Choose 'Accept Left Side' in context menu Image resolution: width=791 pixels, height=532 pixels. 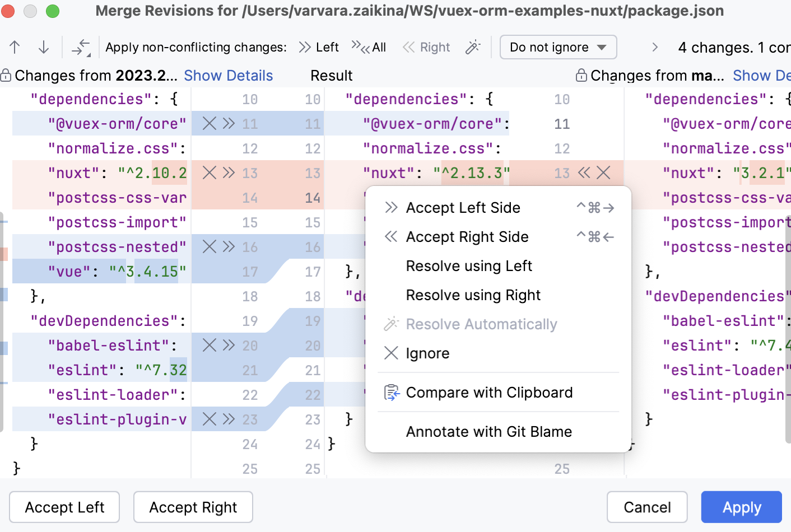(463, 208)
